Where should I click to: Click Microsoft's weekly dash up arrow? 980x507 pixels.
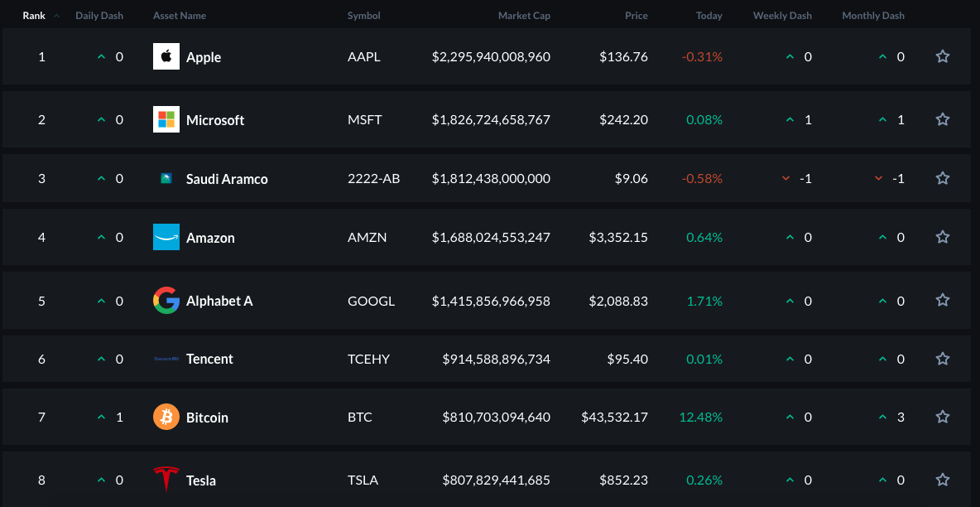790,119
